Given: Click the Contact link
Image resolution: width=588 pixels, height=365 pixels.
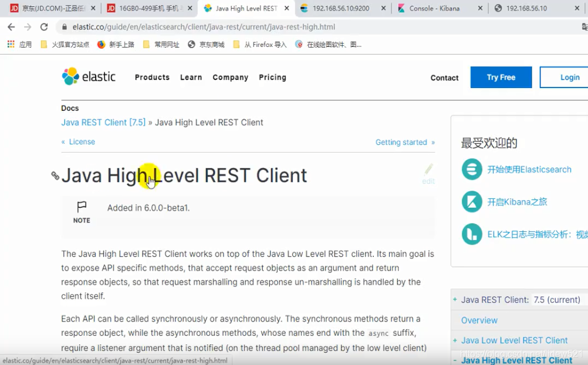Looking at the screenshot, I should (x=444, y=77).
